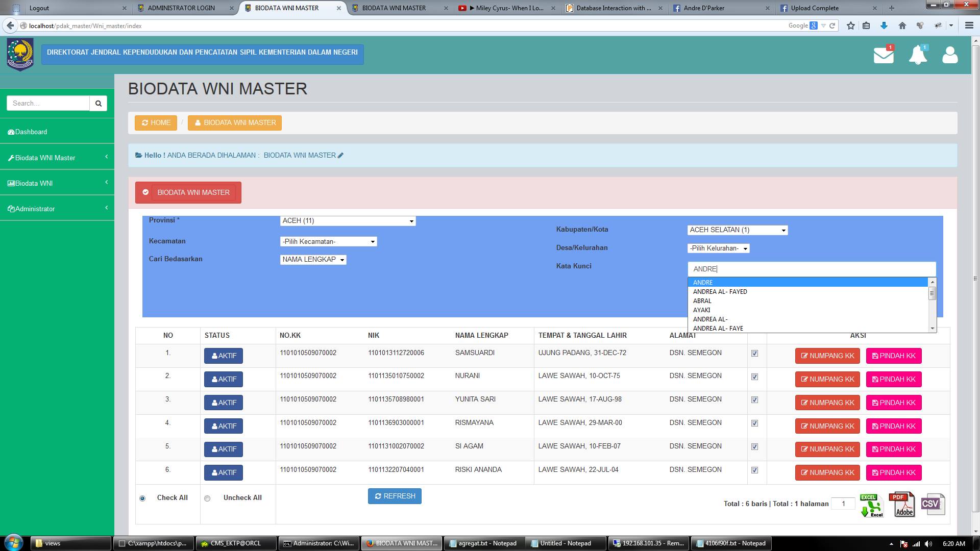Screen dimensions: 980x551
Task: Open the Provinsi ACEH dropdown
Action: click(x=348, y=221)
